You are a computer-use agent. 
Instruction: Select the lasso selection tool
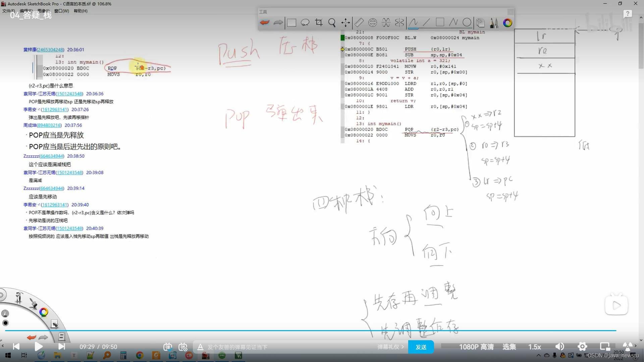coord(305,23)
